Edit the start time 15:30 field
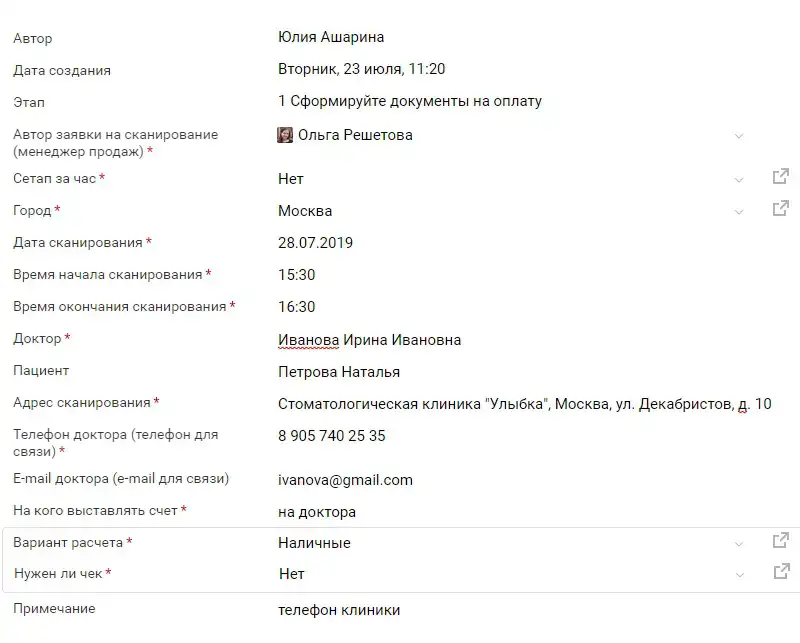The height and width of the screenshot is (643, 800). click(x=296, y=275)
